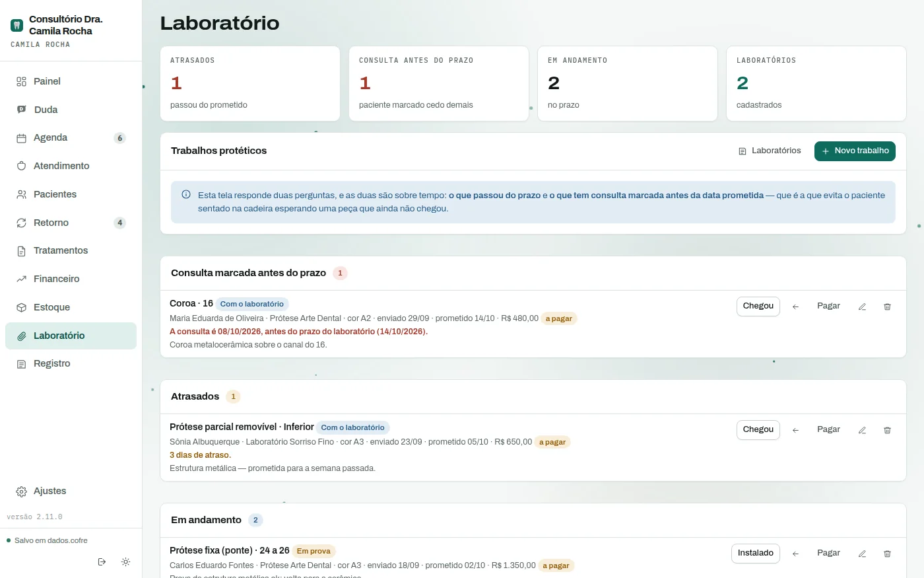Screen dimensions: 924x578
Task: Delete the Coroa 16 job (trash)
Action: 887,307
